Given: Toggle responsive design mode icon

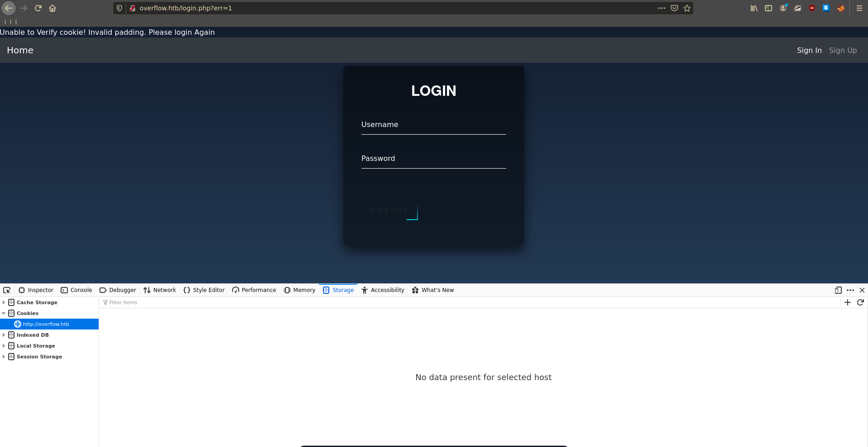Looking at the screenshot, I should click(x=838, y=290).
